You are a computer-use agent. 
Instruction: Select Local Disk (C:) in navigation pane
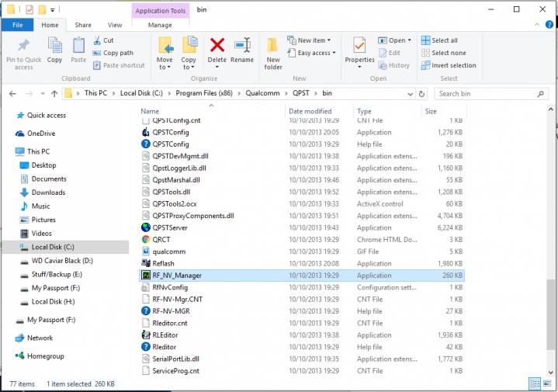51,248
